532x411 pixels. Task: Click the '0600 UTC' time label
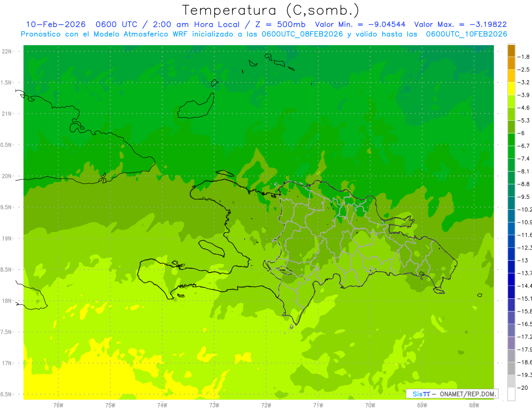click(117, 24)
